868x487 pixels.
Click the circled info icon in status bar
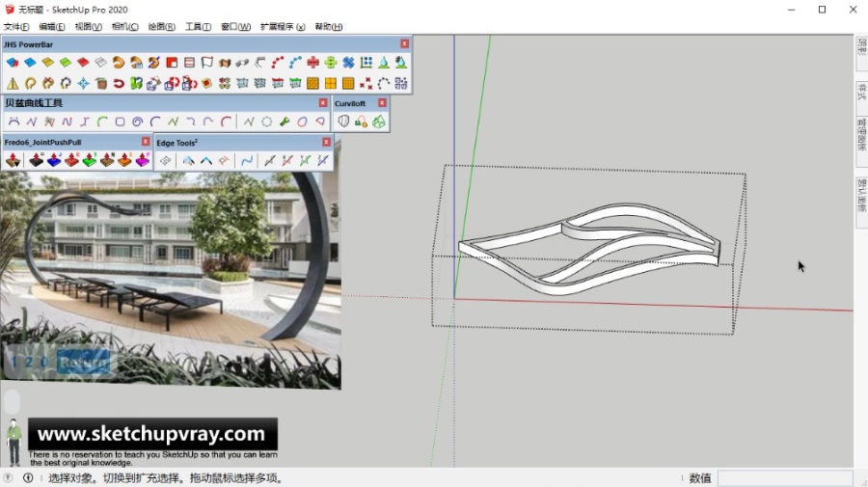coord(28,477)
